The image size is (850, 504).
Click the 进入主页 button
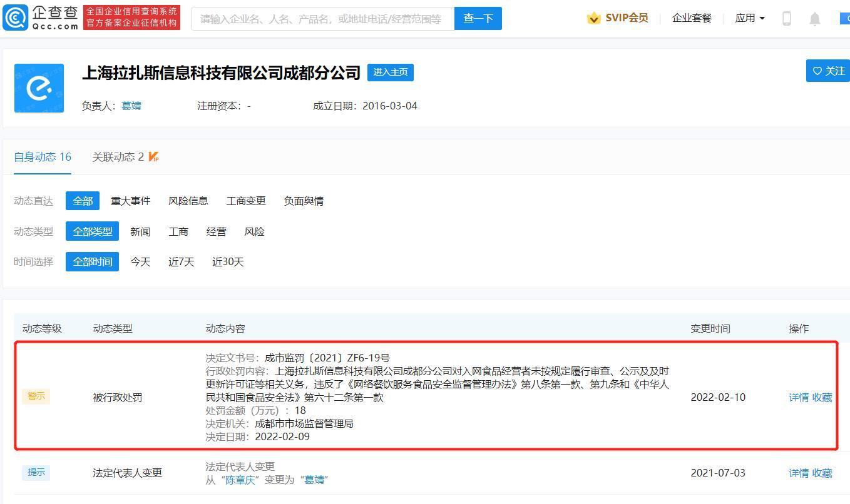391,73
